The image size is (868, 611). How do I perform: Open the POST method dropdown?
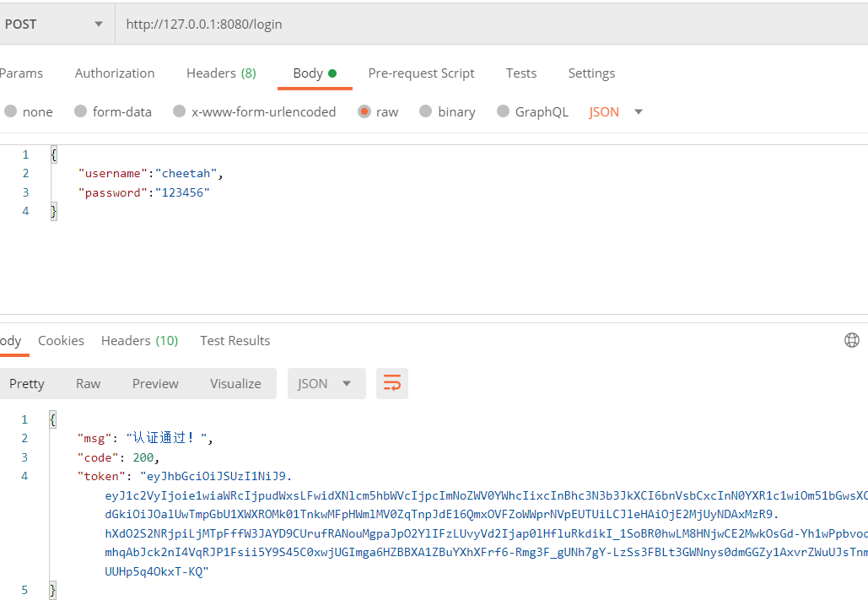click(x=54, y=24)
